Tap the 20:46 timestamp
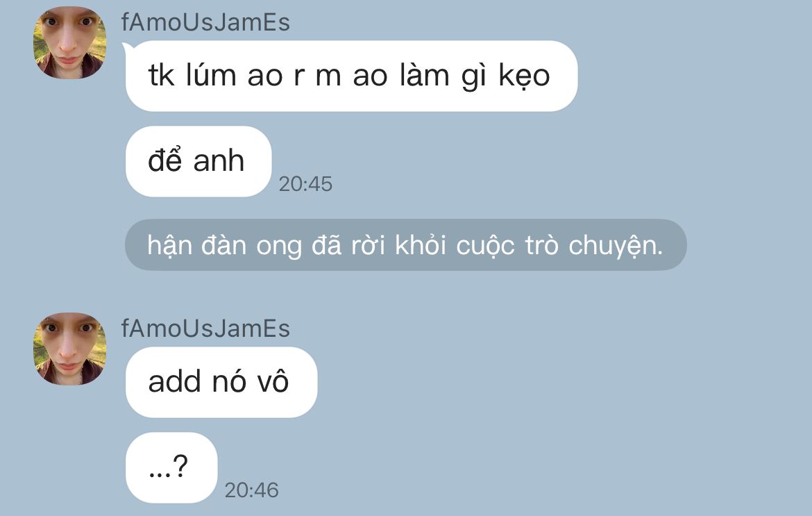The width and height of the screenshot is (812, 516). click(252, 490)
